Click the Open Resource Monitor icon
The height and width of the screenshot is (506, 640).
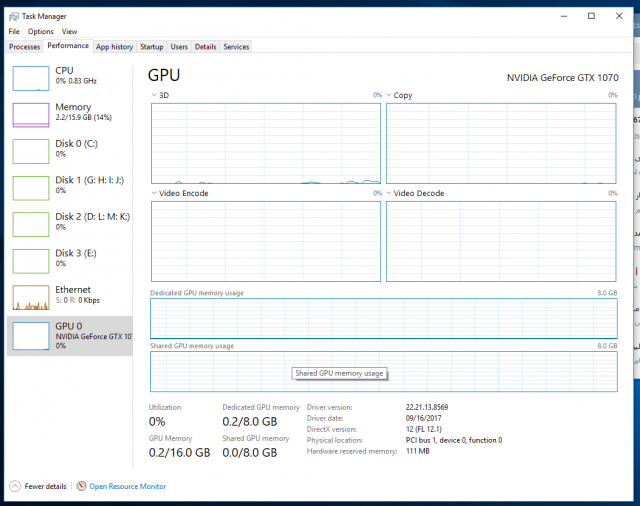pyautogui.click(x=81, y=486)
